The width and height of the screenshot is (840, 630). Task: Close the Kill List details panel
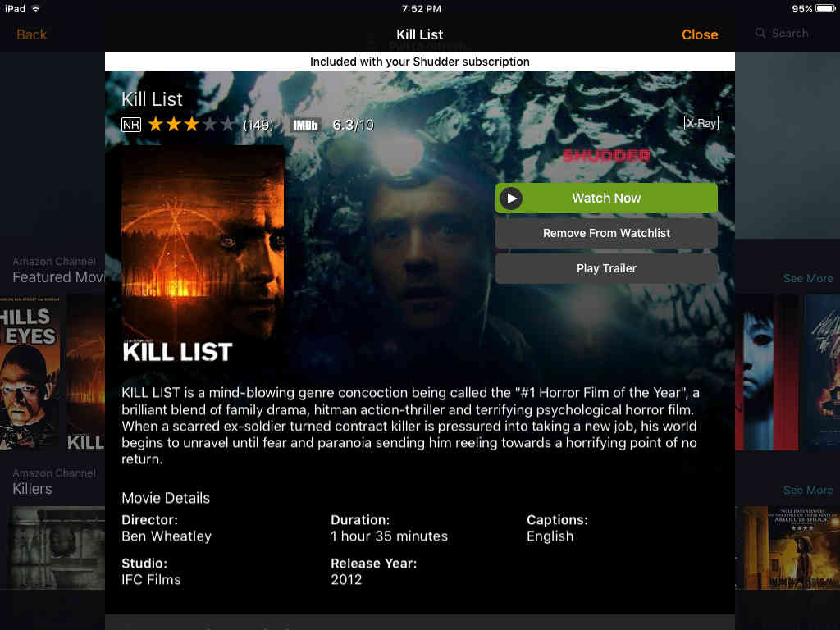[700, 34]
